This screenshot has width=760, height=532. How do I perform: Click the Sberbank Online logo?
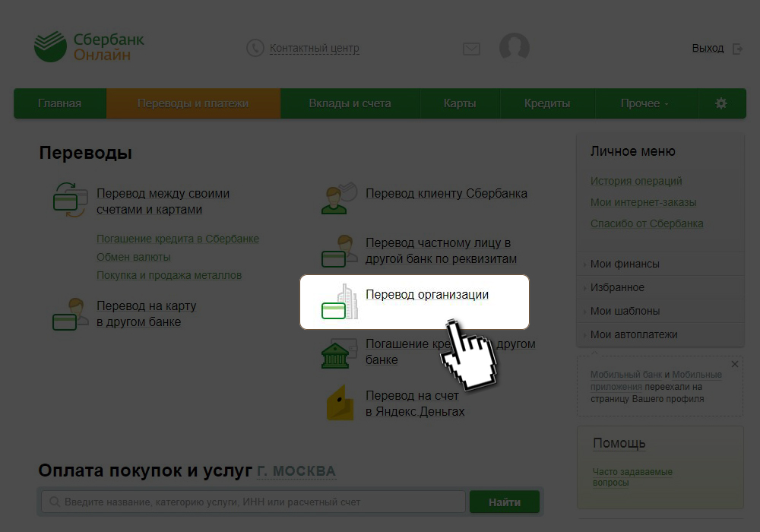[89, 47]
